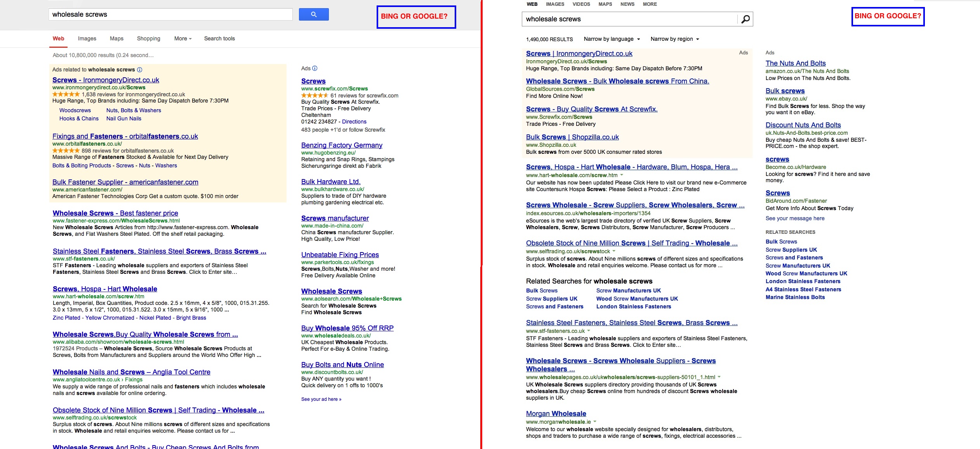Open the 'Nail Gun Nails' sitelink
Image resolution: width=980 pixels, height=449 pixels.
124,118
